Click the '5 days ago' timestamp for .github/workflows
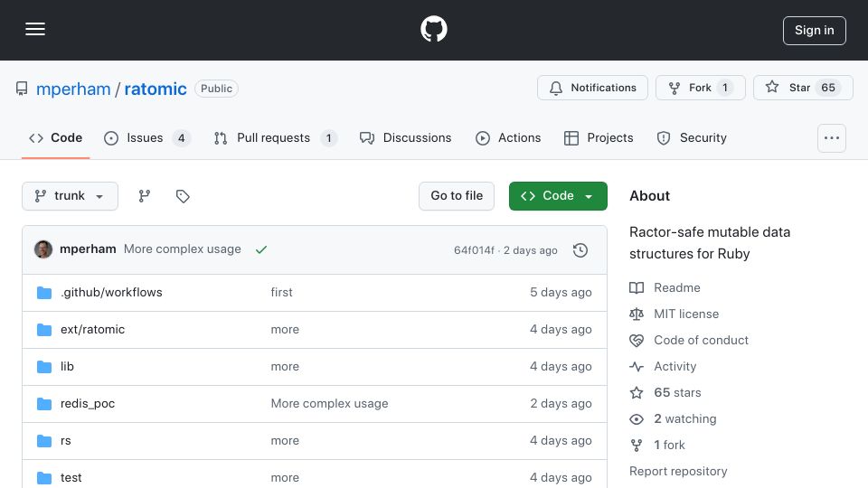This screenshot has width=868, height=488. point(561,292)
